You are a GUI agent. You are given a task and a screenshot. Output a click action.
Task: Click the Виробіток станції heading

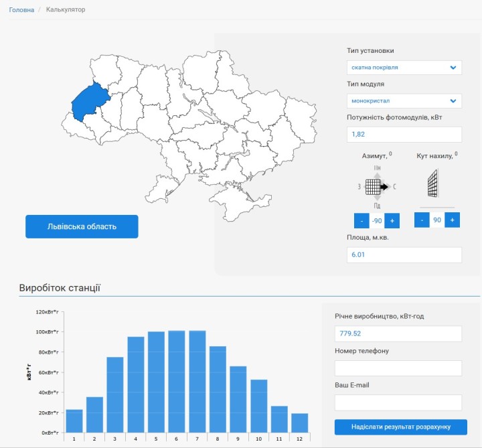coord(60,288)
